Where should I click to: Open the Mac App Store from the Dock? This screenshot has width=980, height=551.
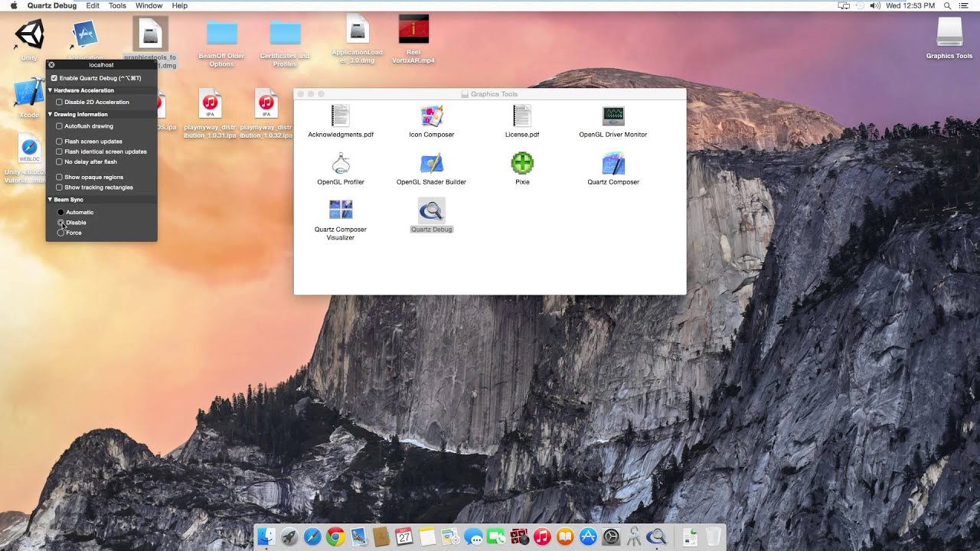click(588, 536)
